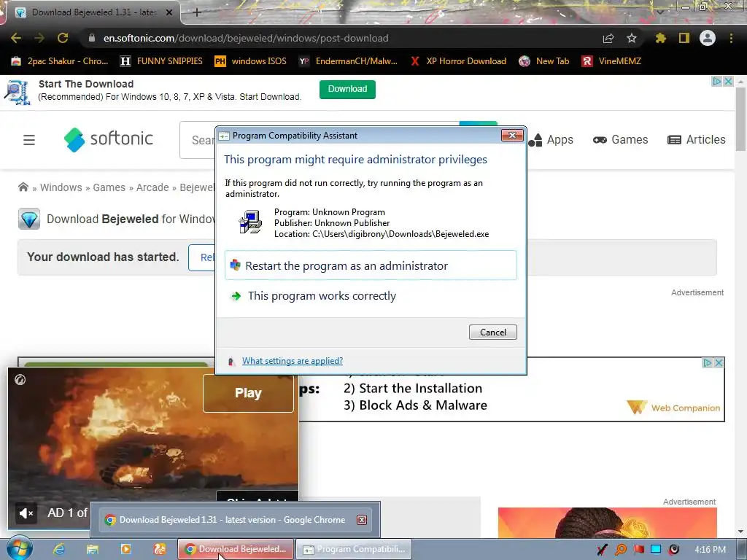The image size is (747, 560).
Task: Open the Chrome profile avatar
Action: pyautogui.click(x=708, y=38)
